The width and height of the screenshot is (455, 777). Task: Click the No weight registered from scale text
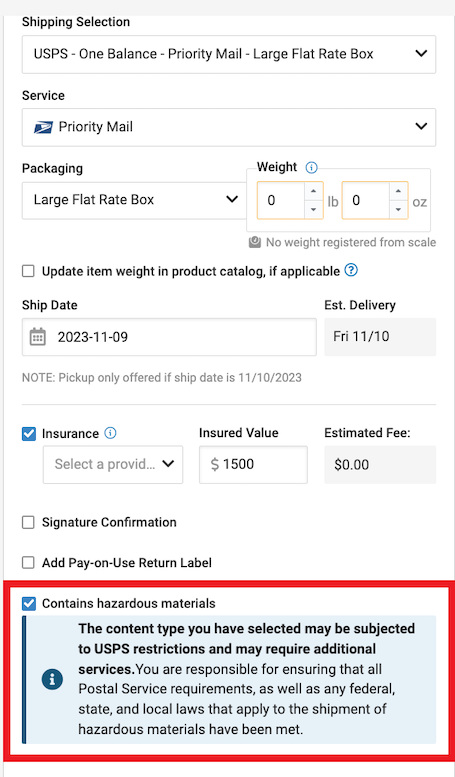(x=351, y=242)
